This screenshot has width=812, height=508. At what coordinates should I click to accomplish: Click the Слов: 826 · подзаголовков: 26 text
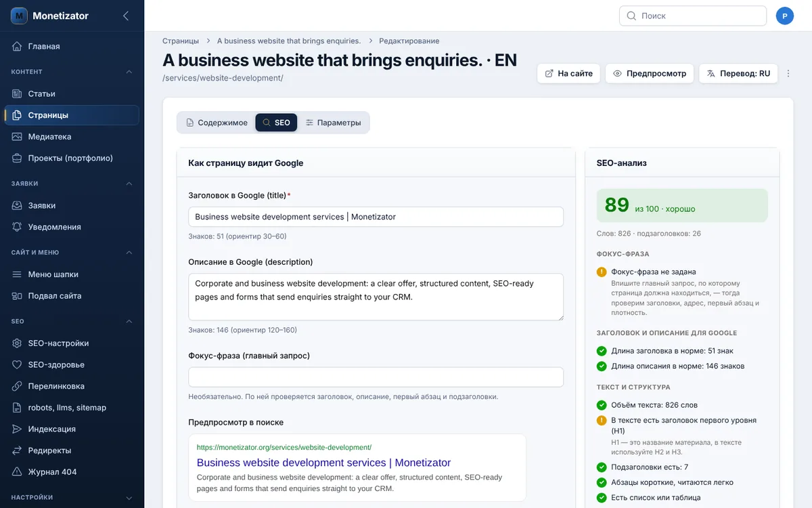point(649,234)
